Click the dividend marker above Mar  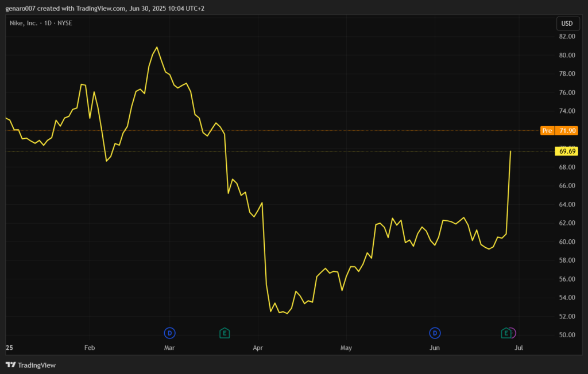(169, 333)
